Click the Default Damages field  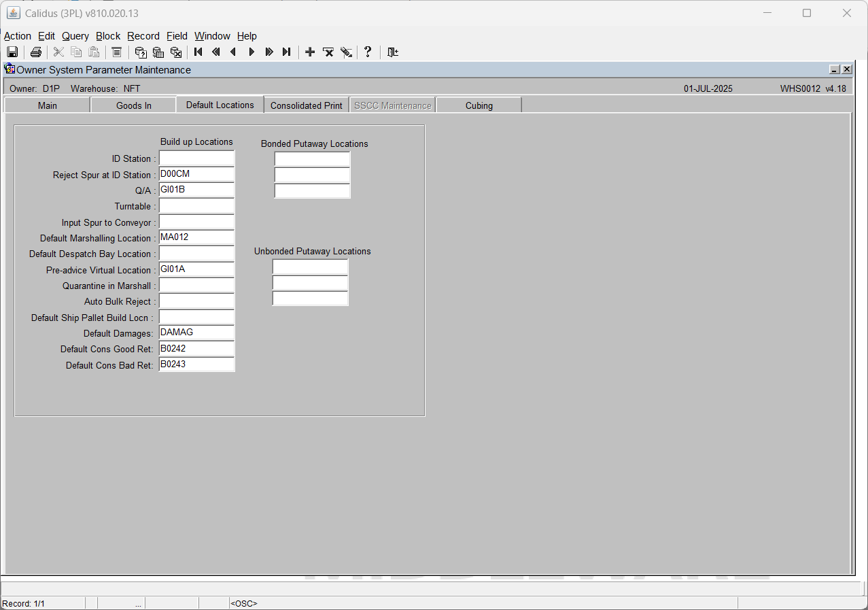196,333
